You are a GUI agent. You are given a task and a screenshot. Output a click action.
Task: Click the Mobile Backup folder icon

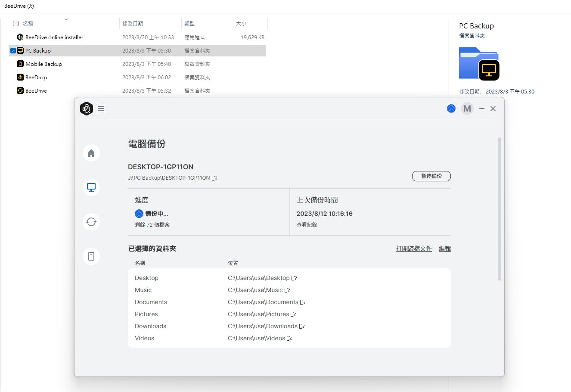pos(20,64)
